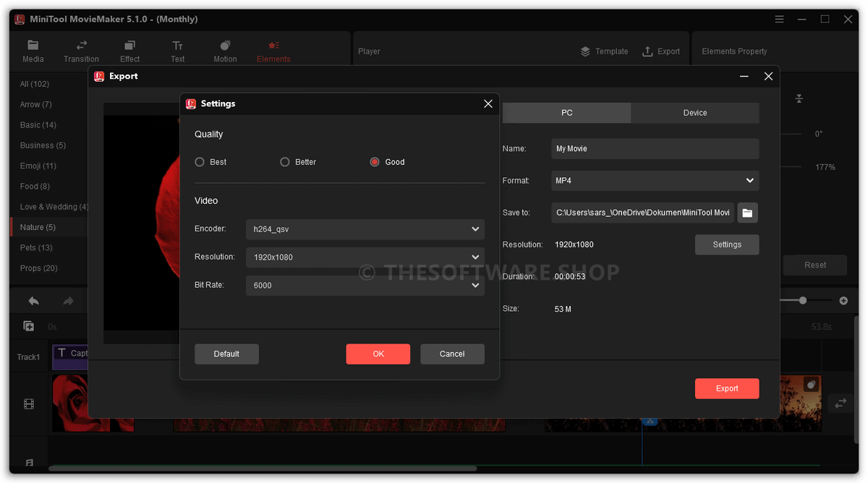Select the Arrow (7) category
Viewport: 868px width, 483px height.
[36, 105]
